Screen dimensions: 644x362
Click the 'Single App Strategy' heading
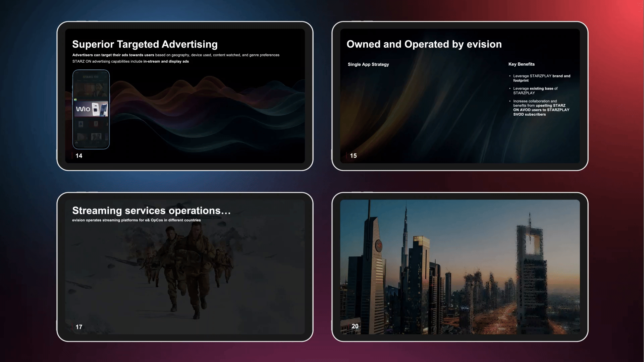pos(368,64)
